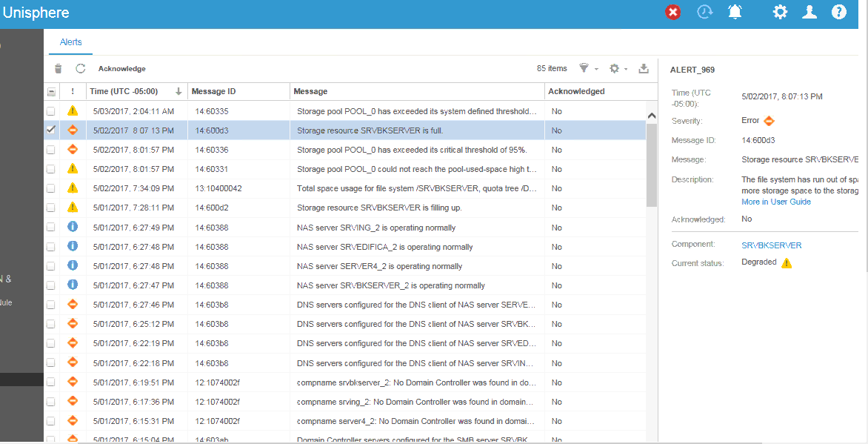Image resolution: width=868 pixels, height=444 pixels.
Task: Check the POOL_0 system defined threshold alert
Action: [x=51, y=111]
